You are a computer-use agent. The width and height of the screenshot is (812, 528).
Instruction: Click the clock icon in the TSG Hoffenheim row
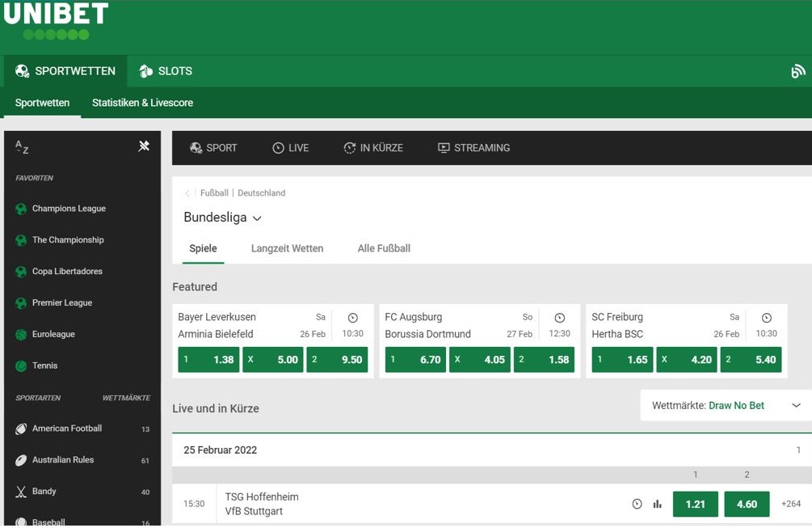637,504
